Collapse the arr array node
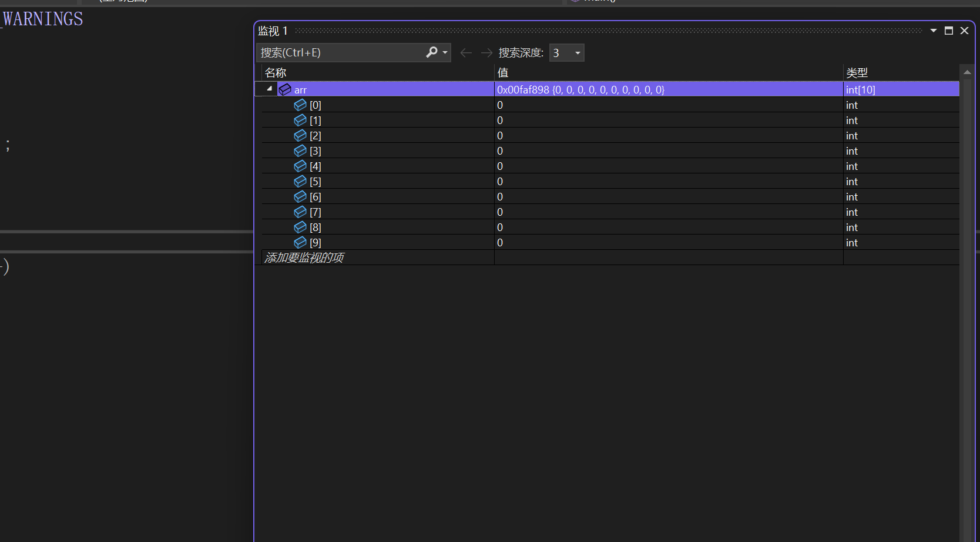Image resolution: width=980 pixels, height=542 pixels. [x=270, y=89]
